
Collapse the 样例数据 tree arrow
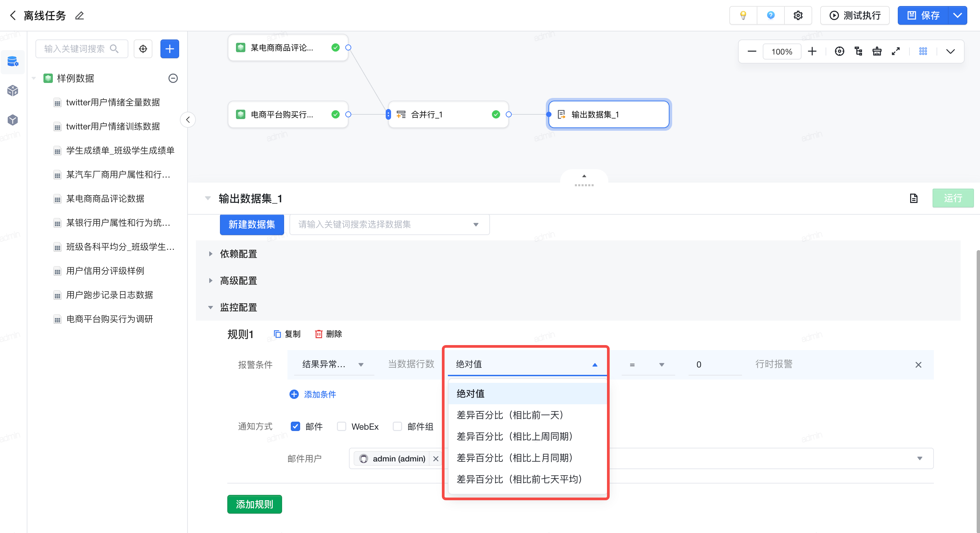click(x=34, y=78)
